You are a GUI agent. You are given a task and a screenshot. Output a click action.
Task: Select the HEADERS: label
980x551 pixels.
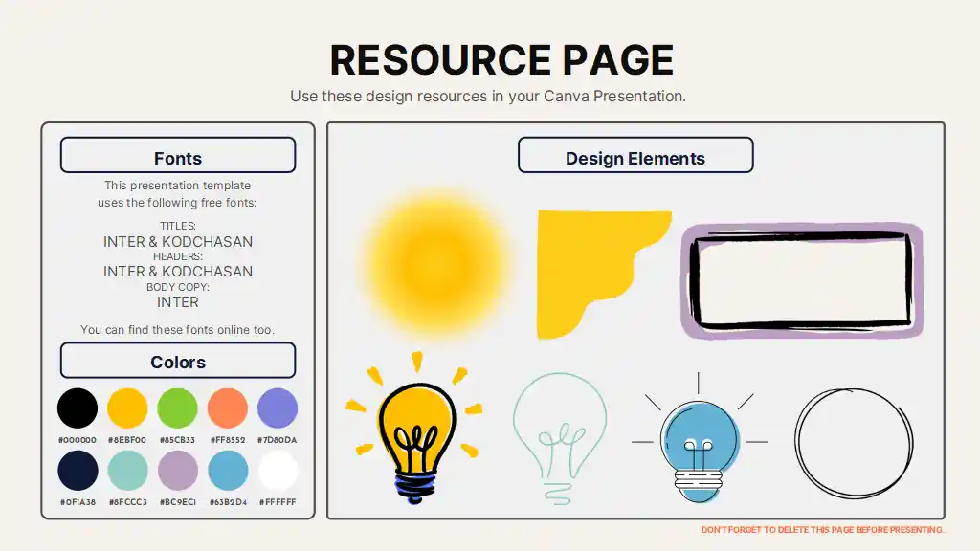pyautogui.click(x=177, y=256)
